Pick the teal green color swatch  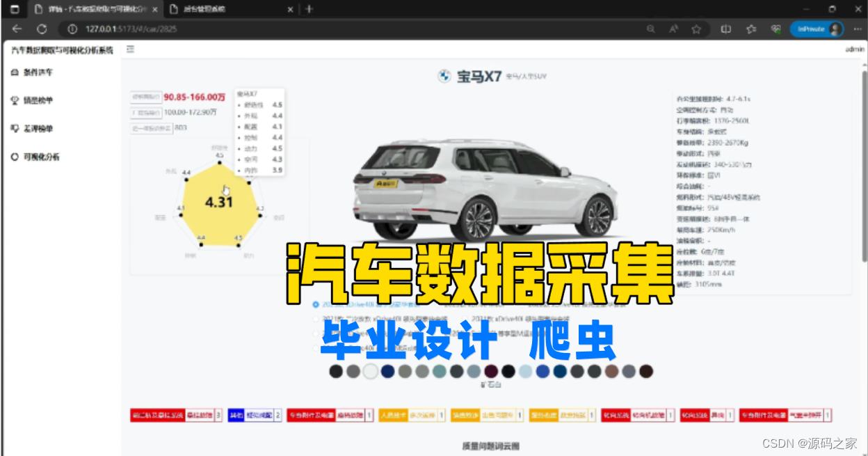pos(440,372)
